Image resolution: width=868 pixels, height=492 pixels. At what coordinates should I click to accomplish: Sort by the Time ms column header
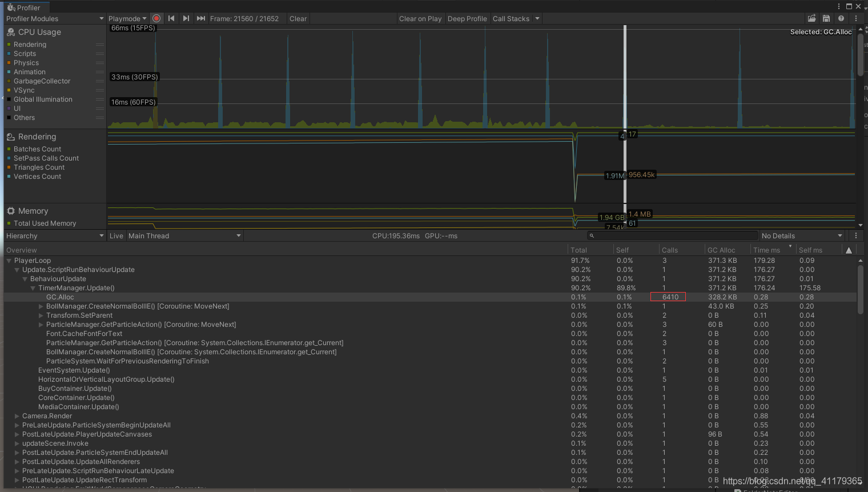point(773,250)
